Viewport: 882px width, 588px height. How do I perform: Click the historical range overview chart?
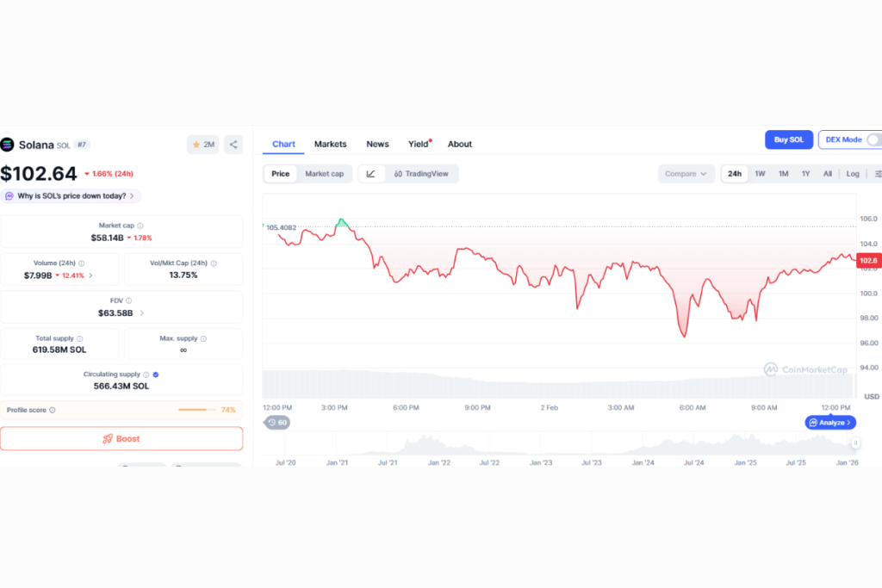point(560,443)
